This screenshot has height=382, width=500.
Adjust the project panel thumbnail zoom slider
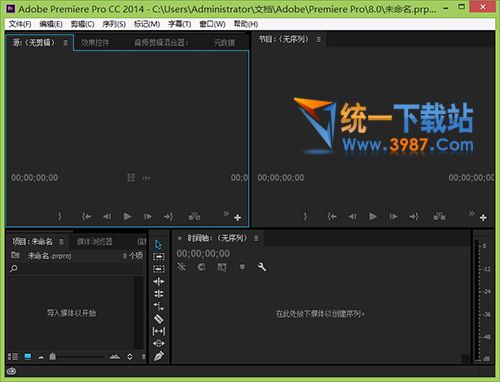tap(78, 357)
